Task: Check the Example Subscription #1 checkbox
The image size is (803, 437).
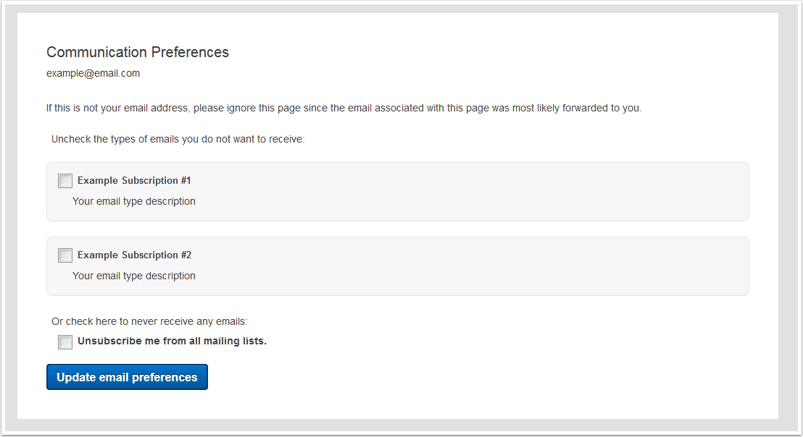Action: pos(65,181)
